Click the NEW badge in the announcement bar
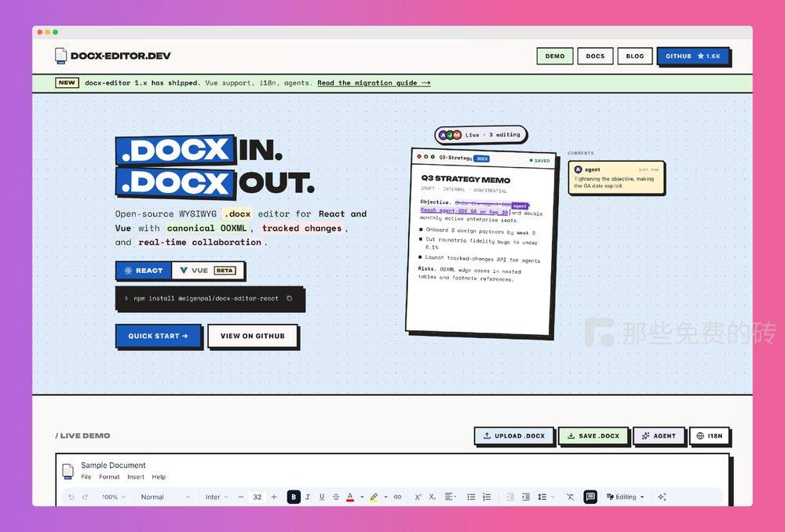This screenshot has height=532, width=785. tap(67, 82)
